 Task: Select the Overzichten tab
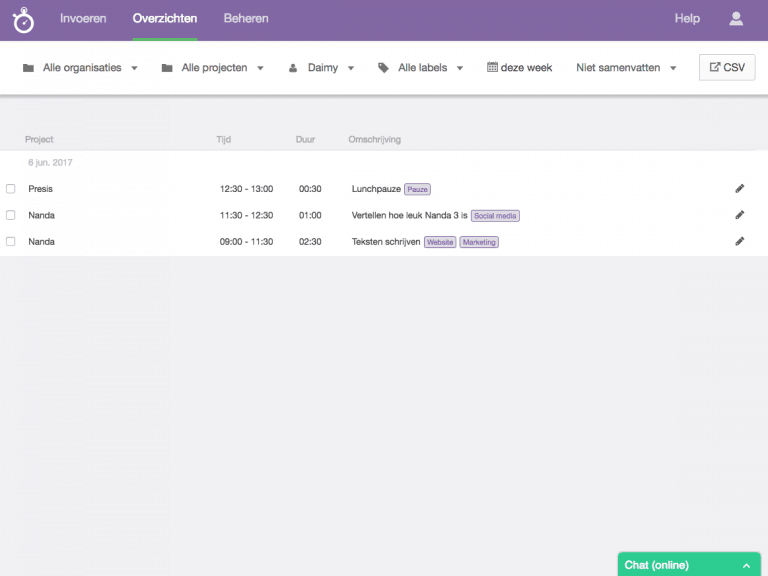click(165, 19)
